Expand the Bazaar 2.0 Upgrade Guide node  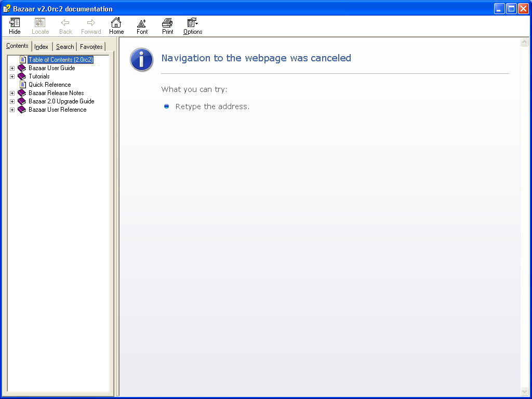point(12,101)
